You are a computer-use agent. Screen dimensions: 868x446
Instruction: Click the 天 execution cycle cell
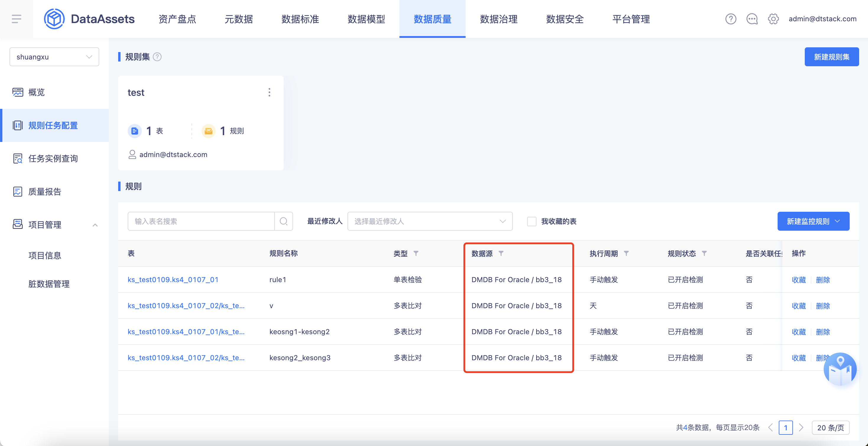click(593, 306)
